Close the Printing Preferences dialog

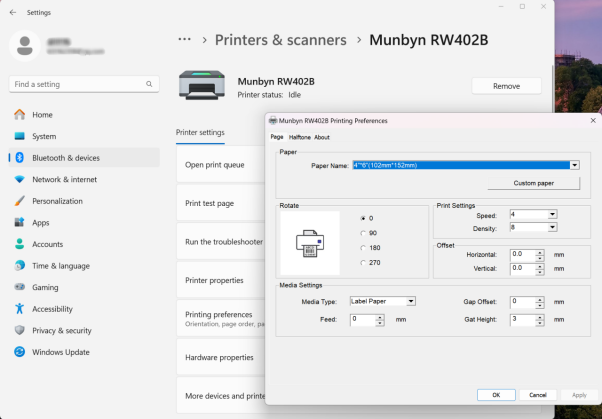click(x=593, y=121)
